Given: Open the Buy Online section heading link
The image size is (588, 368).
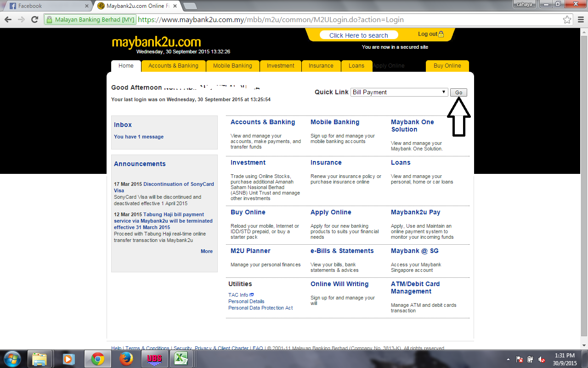Looking at the screenshot, I should point(248,212).
